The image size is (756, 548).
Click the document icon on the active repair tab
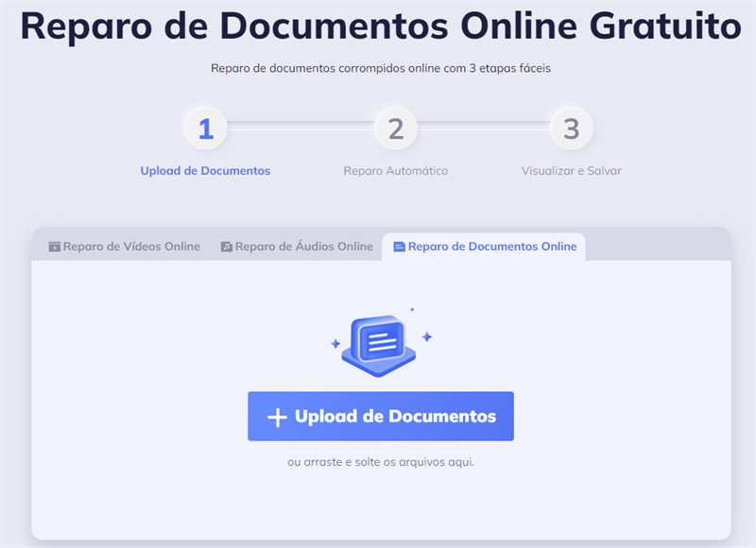tap(398, 246)
